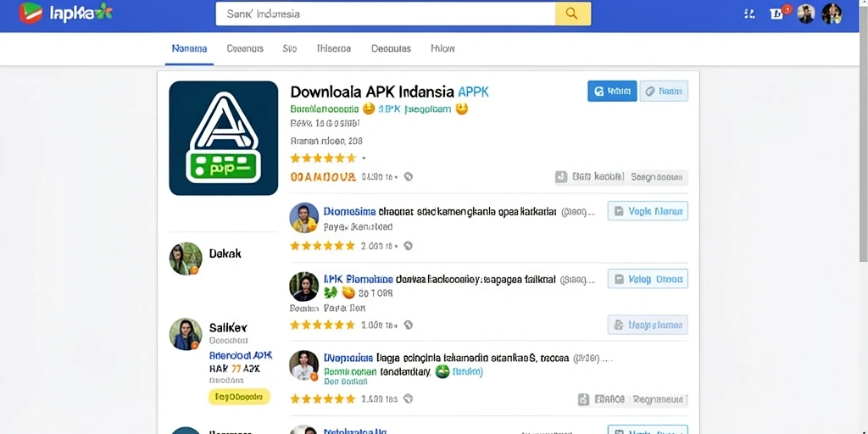Click globe icon next to '1.400' rating
This screenshot has height=434, width=868.
click(x=408, y=398)
